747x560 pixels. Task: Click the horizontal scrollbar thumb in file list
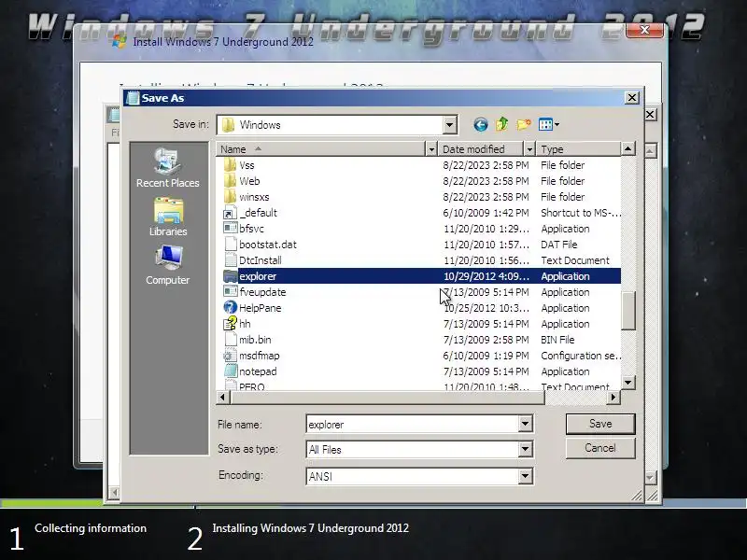[387, 398]
